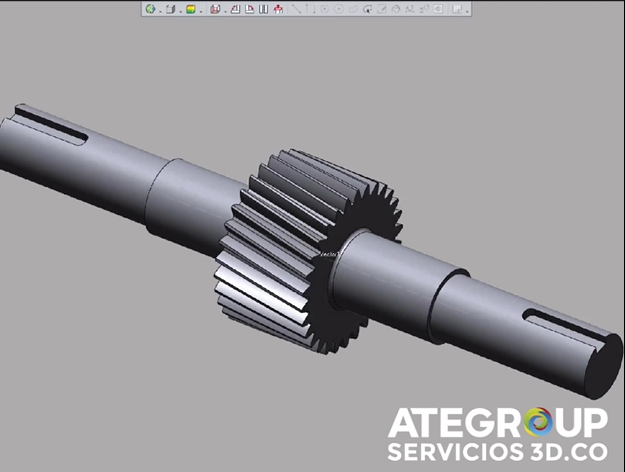Click the sphere icon in the toolbar

click(396, 9)
